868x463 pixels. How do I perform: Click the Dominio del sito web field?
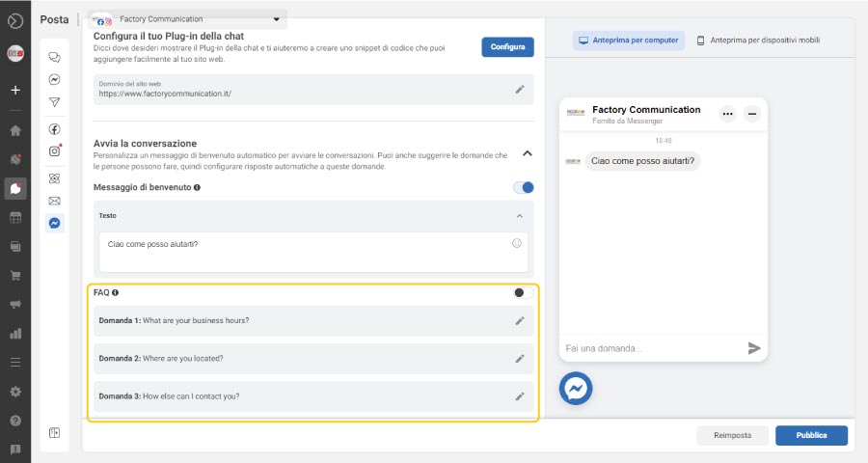[x=313, y=89]
